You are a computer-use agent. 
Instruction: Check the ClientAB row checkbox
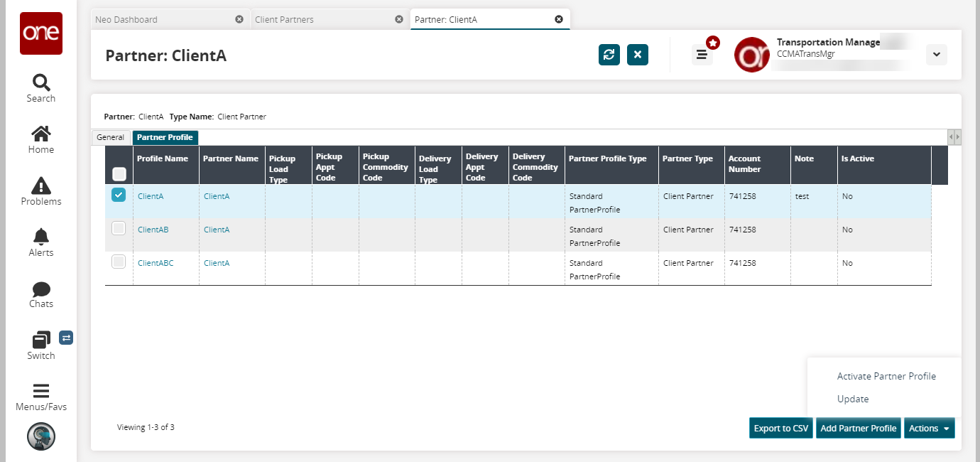119,229
